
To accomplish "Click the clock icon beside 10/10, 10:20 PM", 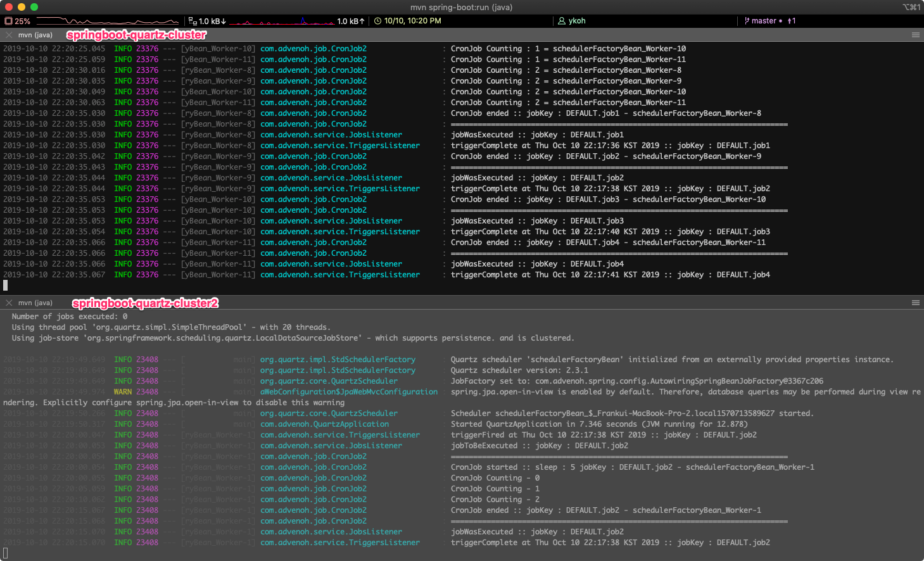I will pos(378,21).
